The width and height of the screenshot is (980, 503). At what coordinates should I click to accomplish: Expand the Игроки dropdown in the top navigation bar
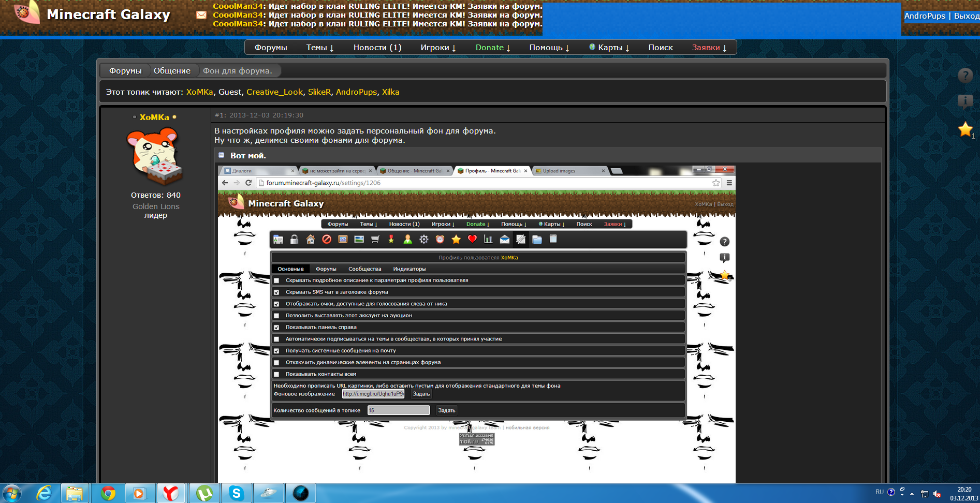[x=438, y=48]
